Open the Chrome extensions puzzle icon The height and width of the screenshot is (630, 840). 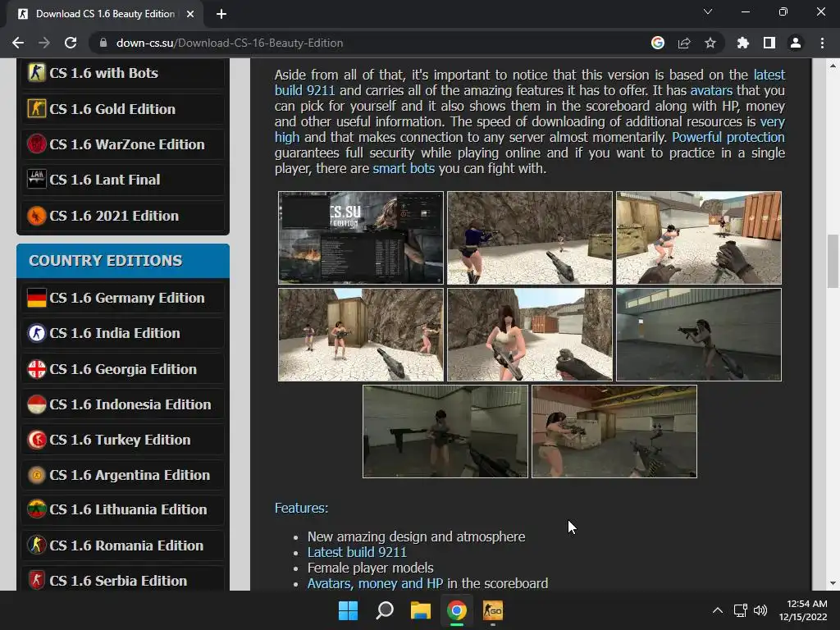point(742,43)
